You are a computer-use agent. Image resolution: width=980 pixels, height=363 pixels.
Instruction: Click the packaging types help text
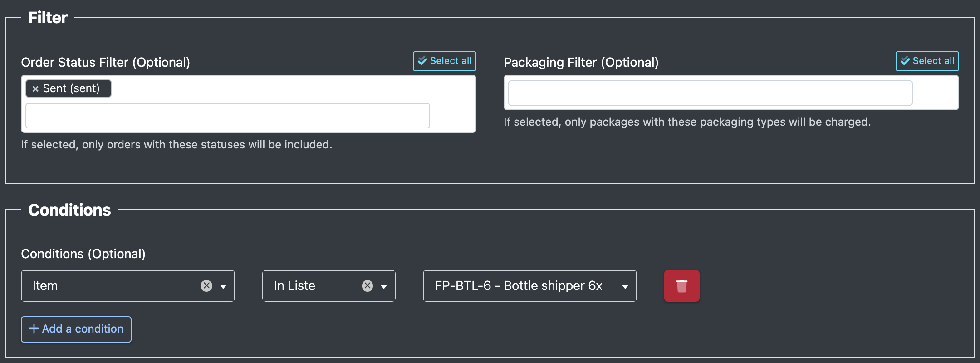(x=687, y=122)
